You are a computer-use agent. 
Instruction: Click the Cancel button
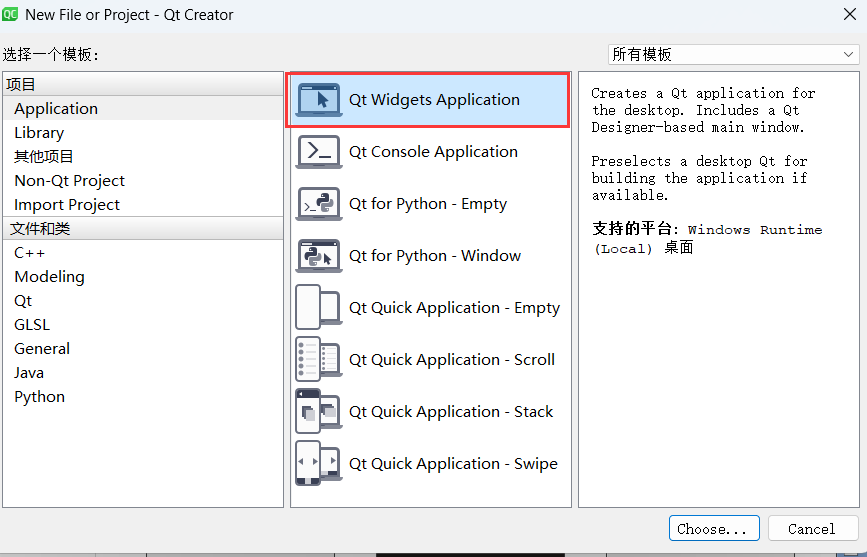tap(812, 529)
